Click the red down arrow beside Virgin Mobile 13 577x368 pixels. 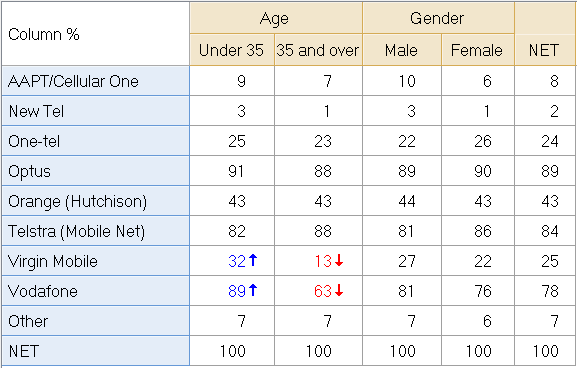tap(339, 261)
